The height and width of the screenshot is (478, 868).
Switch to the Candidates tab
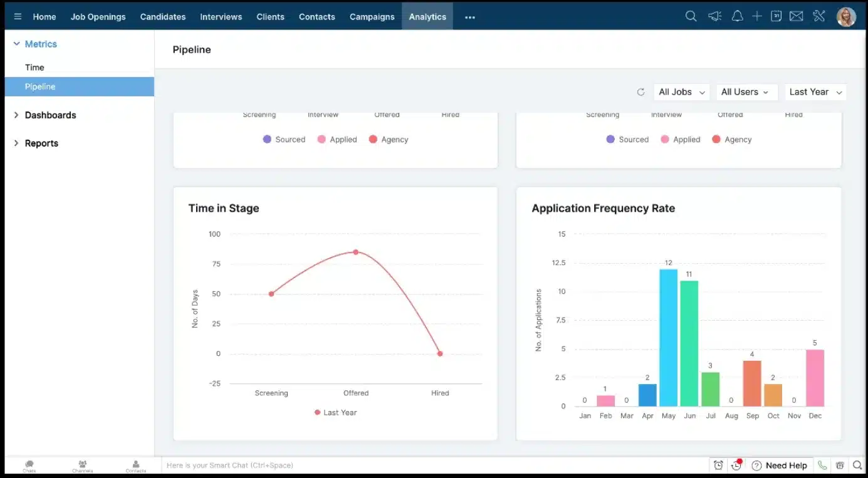162,16
